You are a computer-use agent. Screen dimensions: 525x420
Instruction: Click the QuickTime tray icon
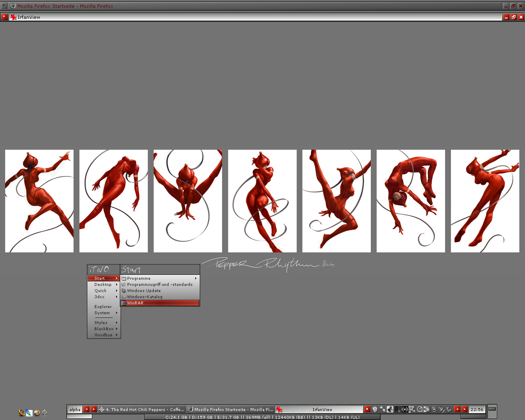(420, 409)
